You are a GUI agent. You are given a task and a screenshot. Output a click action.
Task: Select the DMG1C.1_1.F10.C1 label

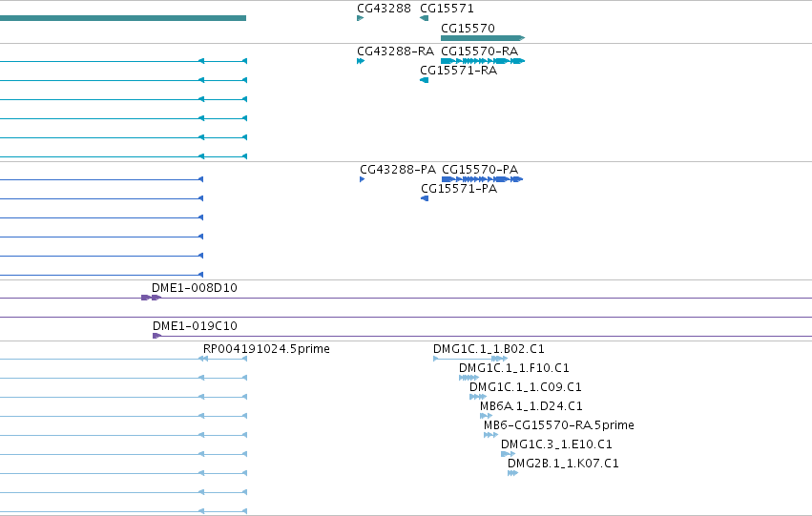513,368
